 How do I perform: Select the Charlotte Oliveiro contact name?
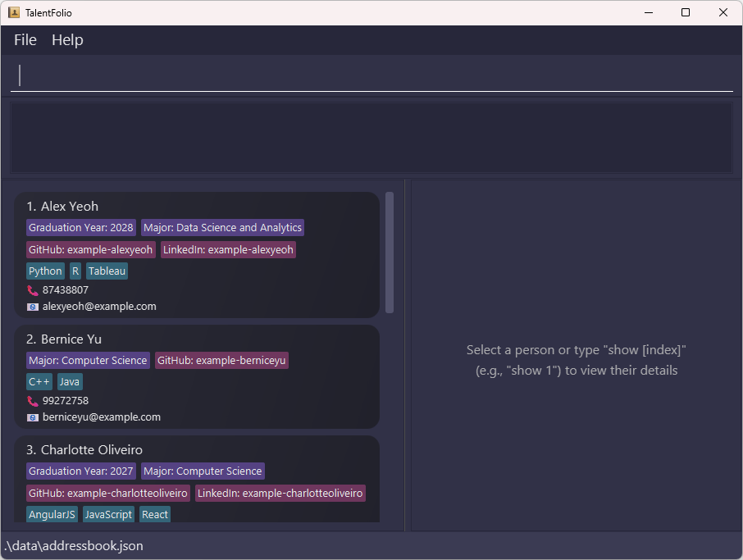click(x=91, y=450)
